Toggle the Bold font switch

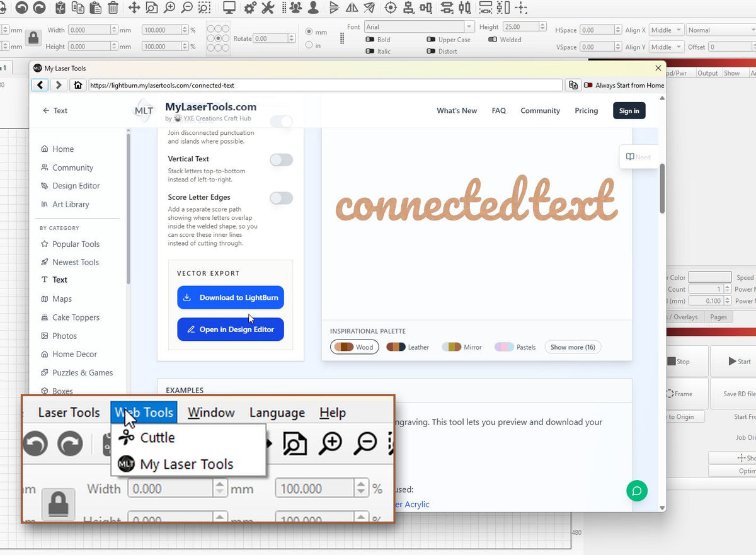pyautogui.click(x=370, y=40)
